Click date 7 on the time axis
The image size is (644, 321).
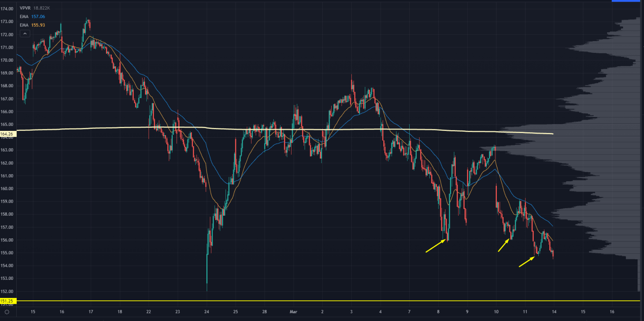tap(409, 312)
